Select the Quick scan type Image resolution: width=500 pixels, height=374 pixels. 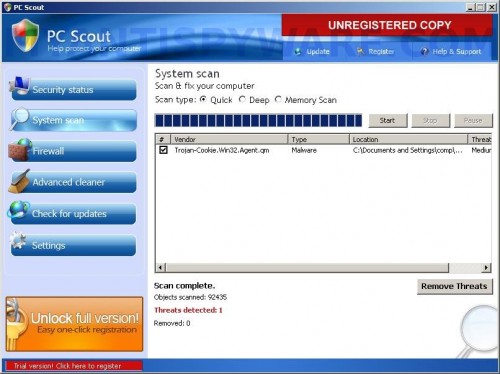203,99
